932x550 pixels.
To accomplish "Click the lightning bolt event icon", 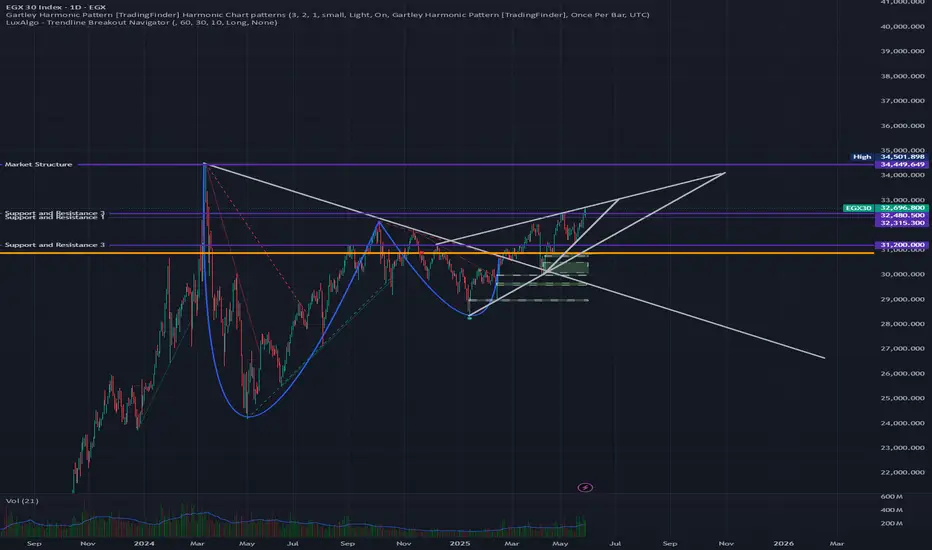I will (585, 488).
